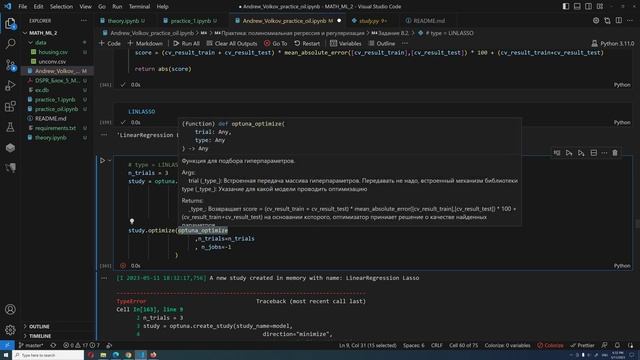Image resolution: width=640 pixels, height=360 pixels.
Task: Run the selected notebook cell
Action: click(x=102, y=160)
